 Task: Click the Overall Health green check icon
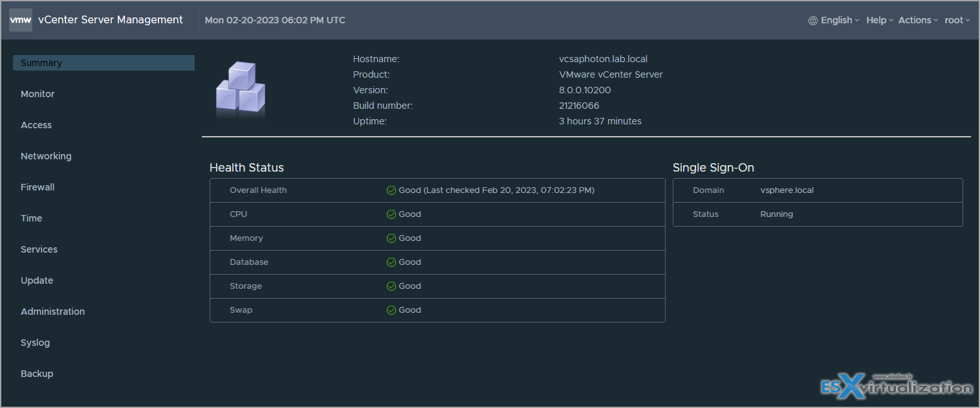click(391, 190)
